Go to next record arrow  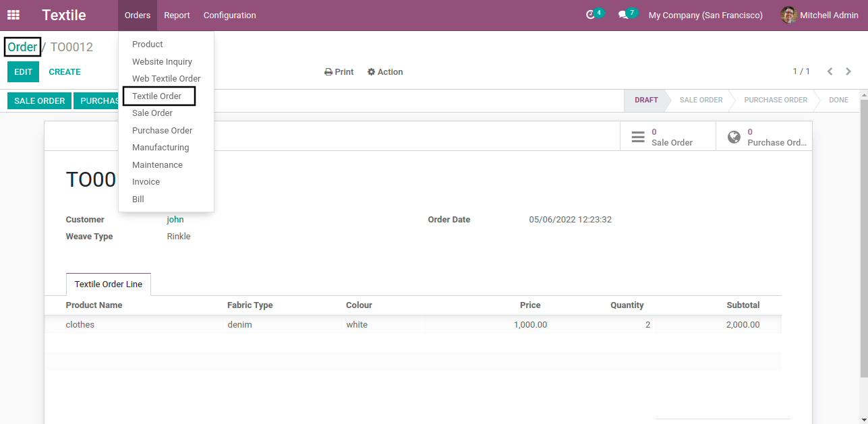pos(848,71)
